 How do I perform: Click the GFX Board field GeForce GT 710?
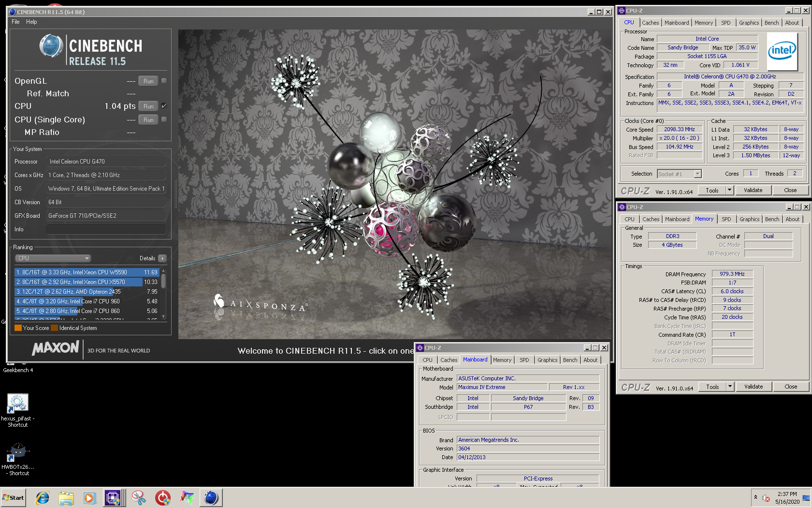[x=106, y=216]
